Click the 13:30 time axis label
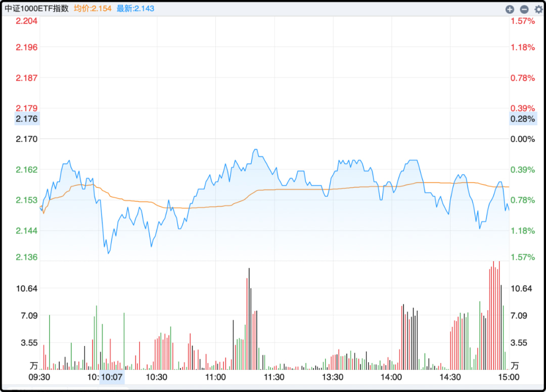Viewport: 546px width, 392px height. click(x=333, y=377)
